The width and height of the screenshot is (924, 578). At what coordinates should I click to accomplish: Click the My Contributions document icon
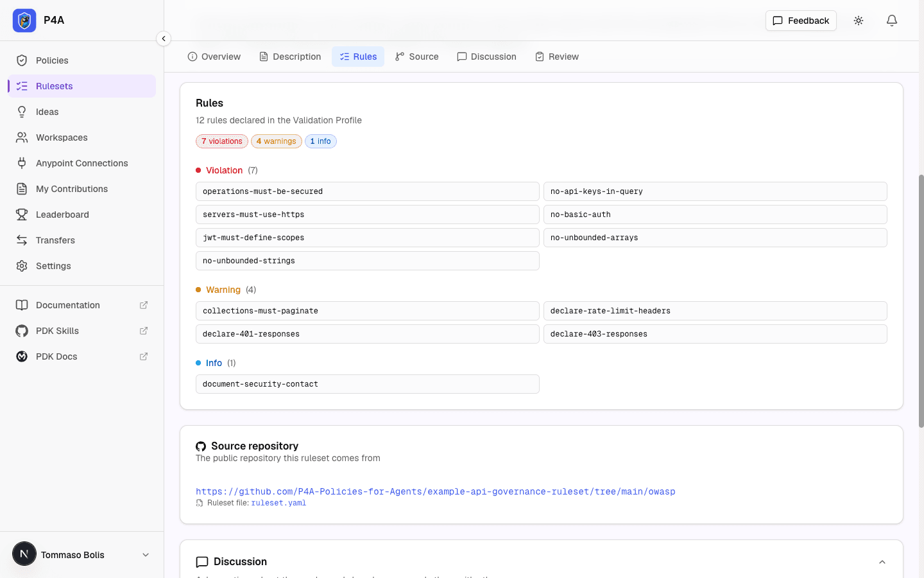22,189
